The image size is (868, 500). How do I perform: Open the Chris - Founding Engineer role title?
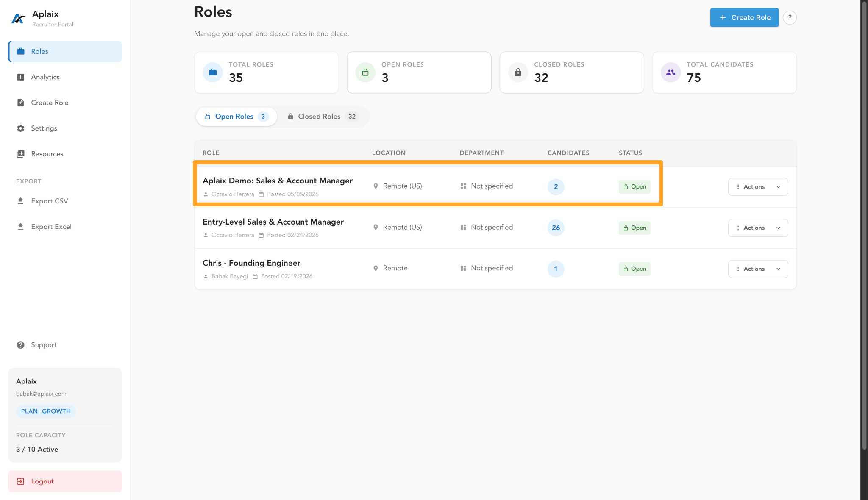(251, 263)
